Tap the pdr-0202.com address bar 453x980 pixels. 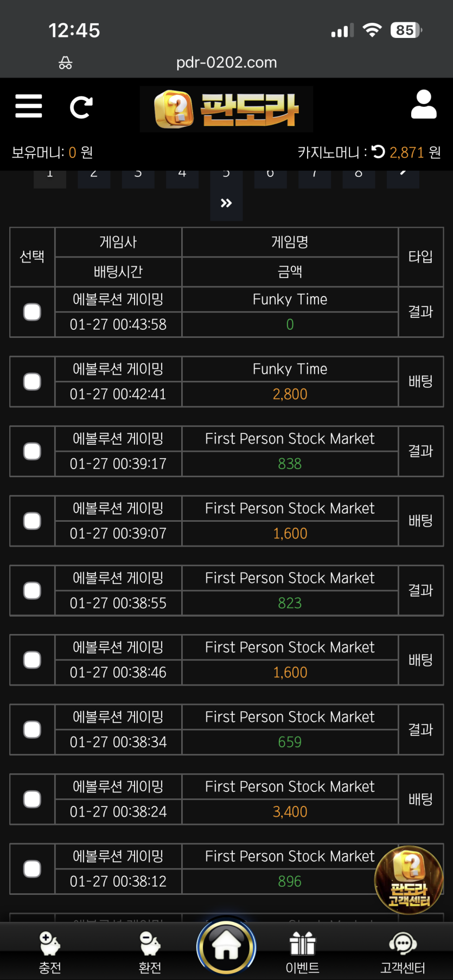[226, 62]
